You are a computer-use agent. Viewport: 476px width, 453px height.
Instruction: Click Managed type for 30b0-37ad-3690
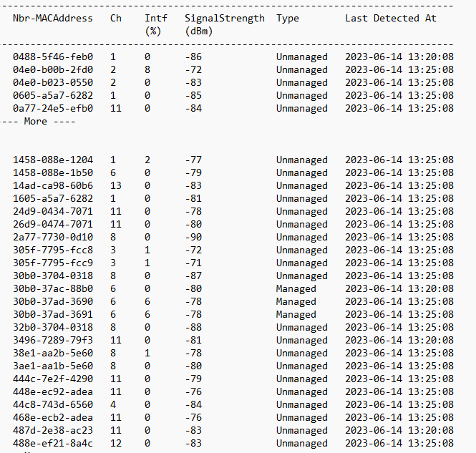pyautogui.click(x=296, y=302)
